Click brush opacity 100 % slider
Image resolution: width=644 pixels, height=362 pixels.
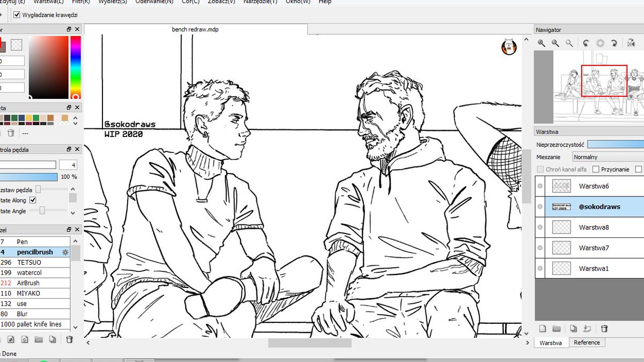[x=28, y=177]
